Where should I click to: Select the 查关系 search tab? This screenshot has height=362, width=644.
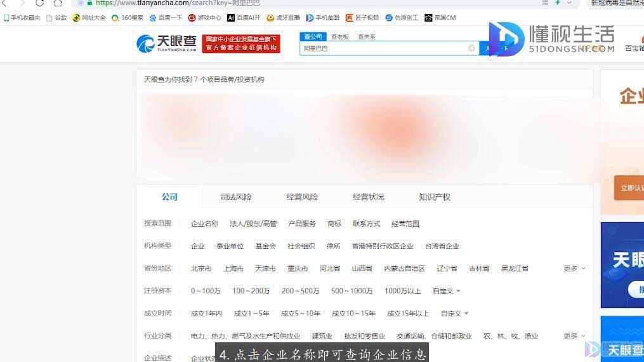pos(366,37)
